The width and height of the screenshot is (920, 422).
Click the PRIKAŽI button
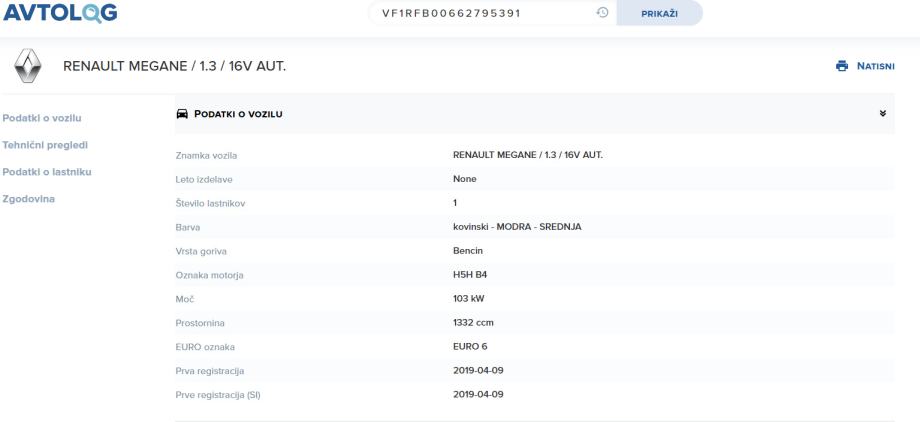(x=659, y=13)
